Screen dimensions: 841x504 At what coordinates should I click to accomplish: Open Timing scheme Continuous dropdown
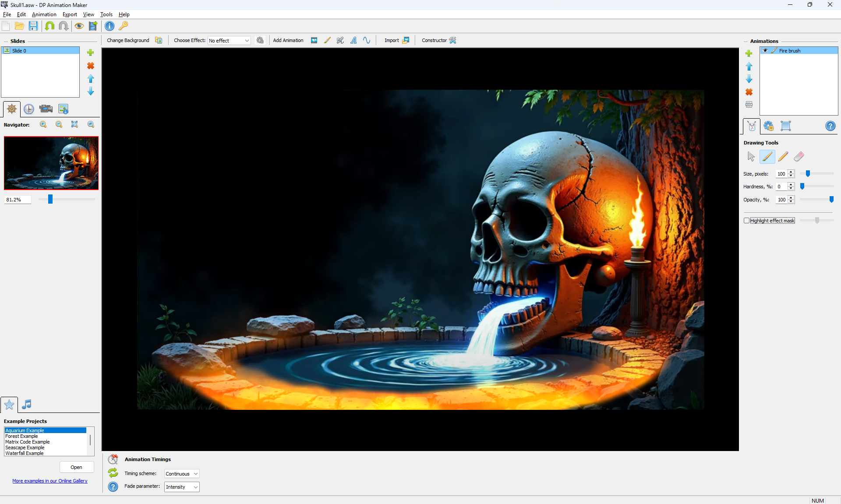point(182,474)
